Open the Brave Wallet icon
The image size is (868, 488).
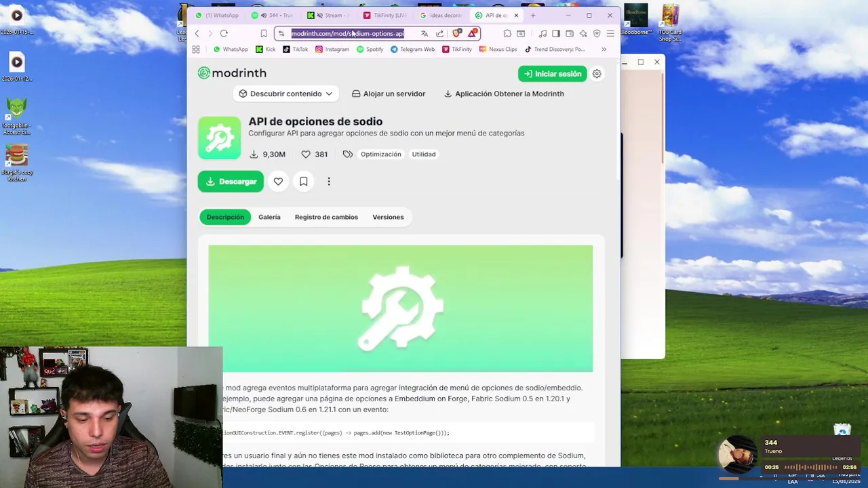click(570, 33)
